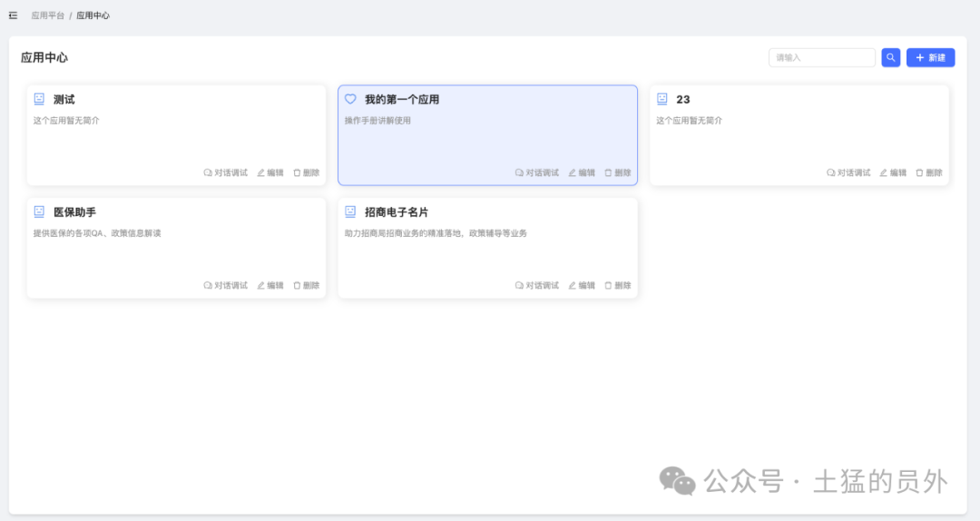980x521 pixels.
Task: Open the app titled 23
Action: click(x=683, y=100)
